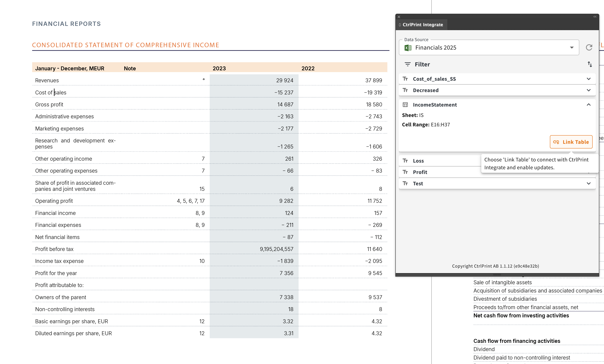Image resolution: width=604 pixels, height=364 pixels.
Task: Click the Profit list item
Action: [420, 172]
